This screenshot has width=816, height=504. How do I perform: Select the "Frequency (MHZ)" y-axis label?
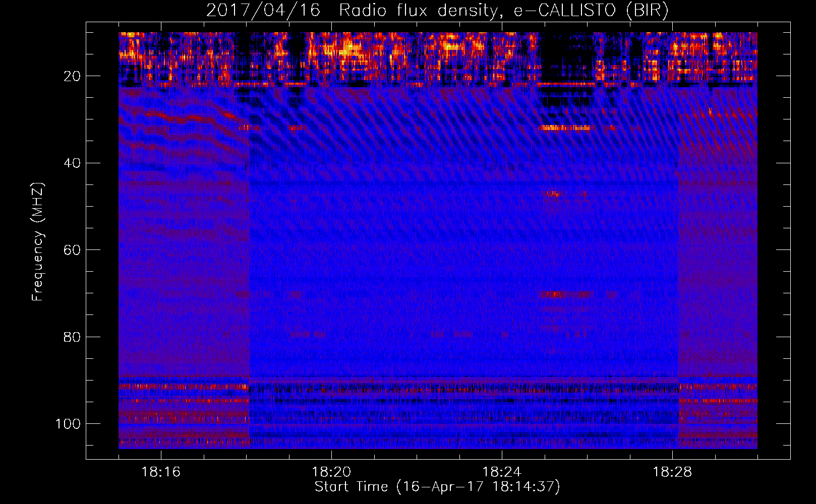(x=38, y=241)
